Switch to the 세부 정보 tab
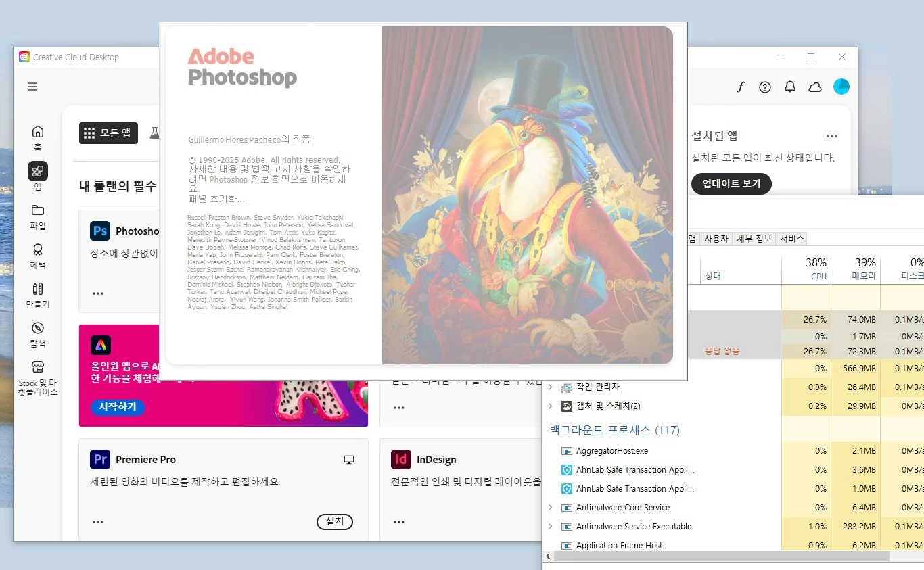Screen dimensions: 924x570 (754, 239)
